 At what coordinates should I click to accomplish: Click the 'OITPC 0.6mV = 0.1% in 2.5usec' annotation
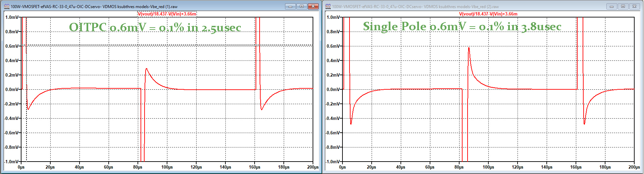coord(155,27)
